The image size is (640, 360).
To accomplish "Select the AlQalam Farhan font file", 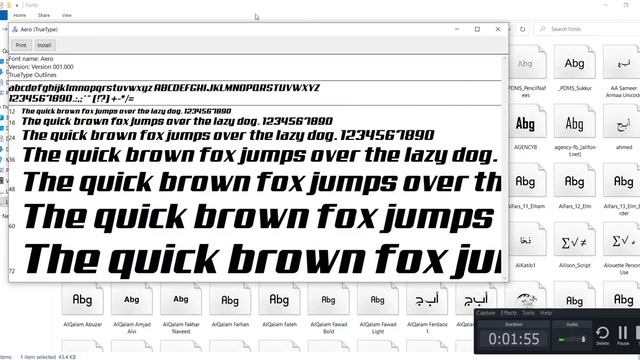I will pyautogui.click(x=230, y=304).
